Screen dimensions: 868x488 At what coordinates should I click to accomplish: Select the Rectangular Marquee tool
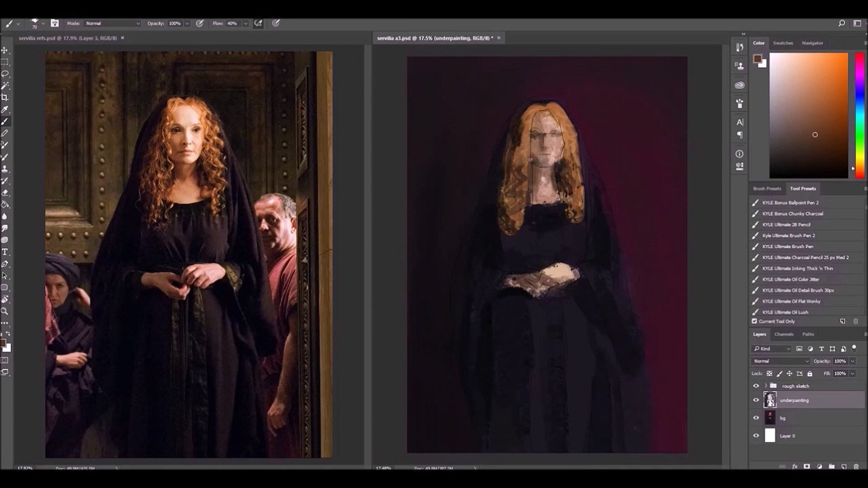[x=5, y=62]
